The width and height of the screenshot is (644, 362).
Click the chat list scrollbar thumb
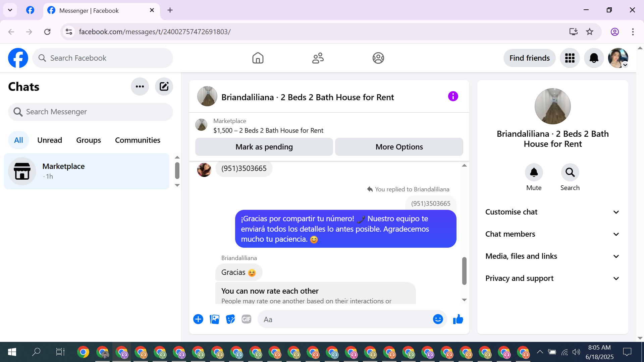pyautogui.click(x=177, y=171)
